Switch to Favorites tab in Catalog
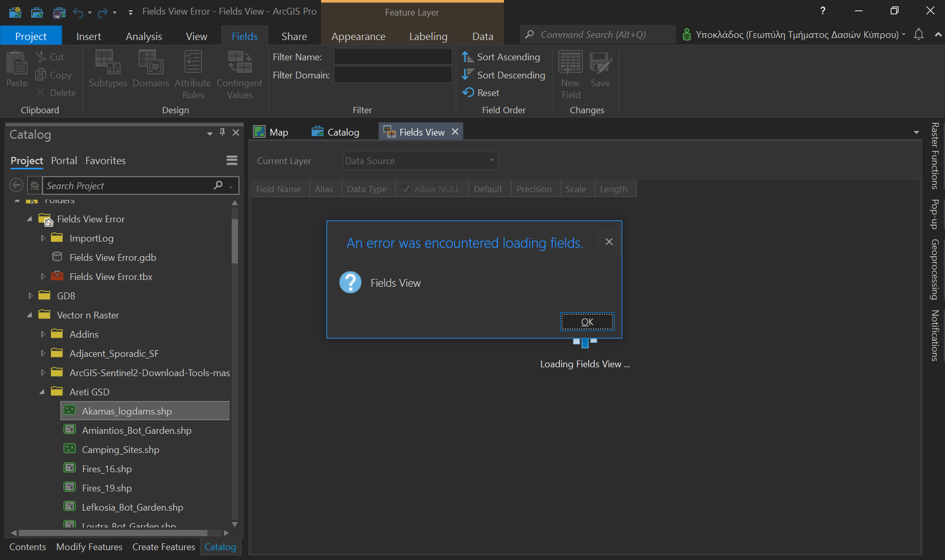The image size is (945, 560). (x=105, y=161)
